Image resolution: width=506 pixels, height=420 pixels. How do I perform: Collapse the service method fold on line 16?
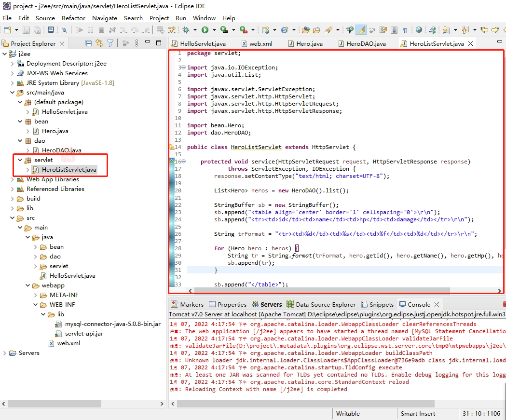pyautogui.click(x=184, y=161)
